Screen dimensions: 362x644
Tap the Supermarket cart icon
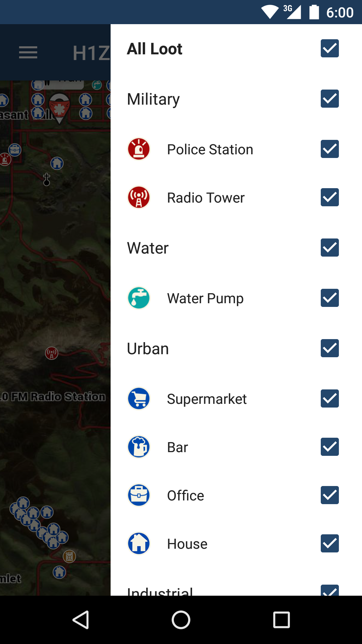(139, 398)
